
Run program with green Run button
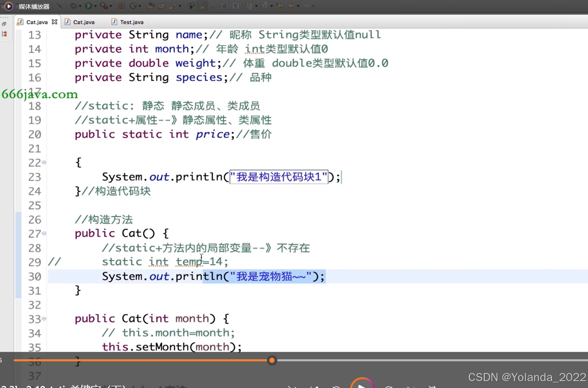click(88, 6)
